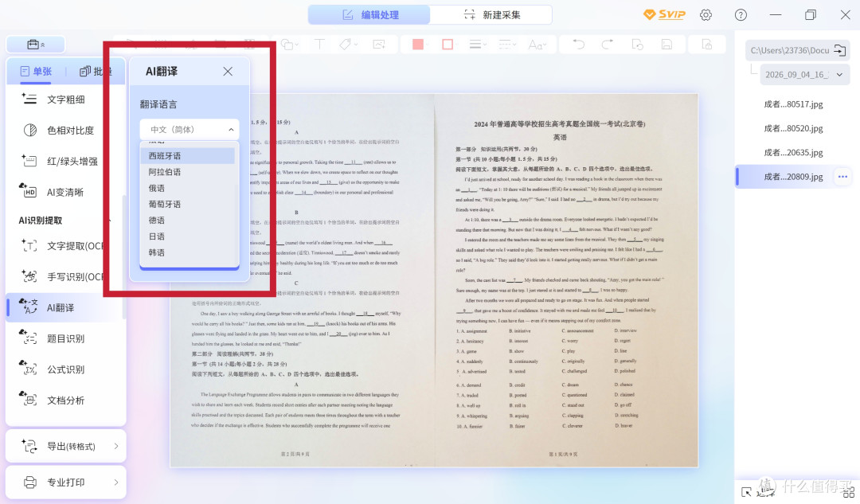Select the insert image tool
The image size is (860, 504).
point(379,45)
